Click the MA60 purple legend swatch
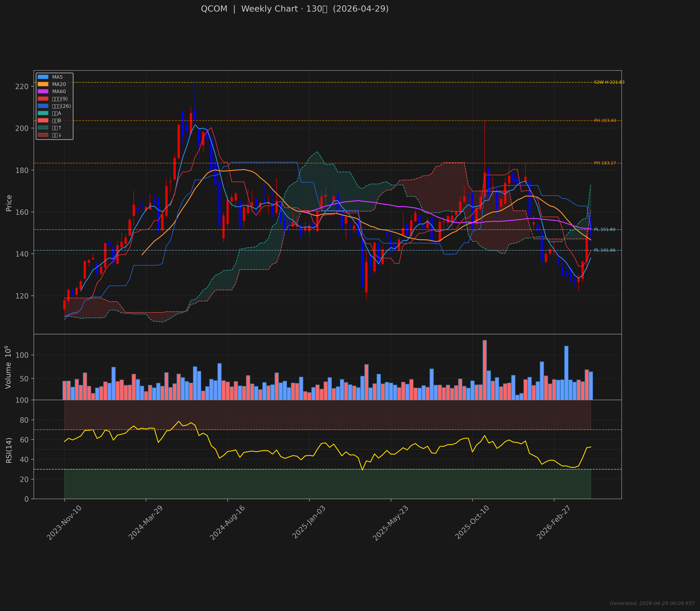This screenshot has width=700, height=611. pos(43,91)
